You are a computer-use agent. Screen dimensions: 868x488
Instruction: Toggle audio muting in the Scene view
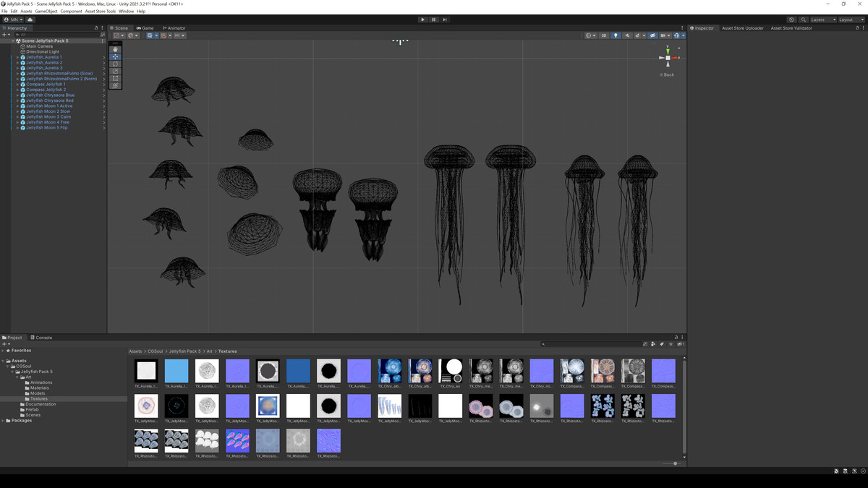628,35
